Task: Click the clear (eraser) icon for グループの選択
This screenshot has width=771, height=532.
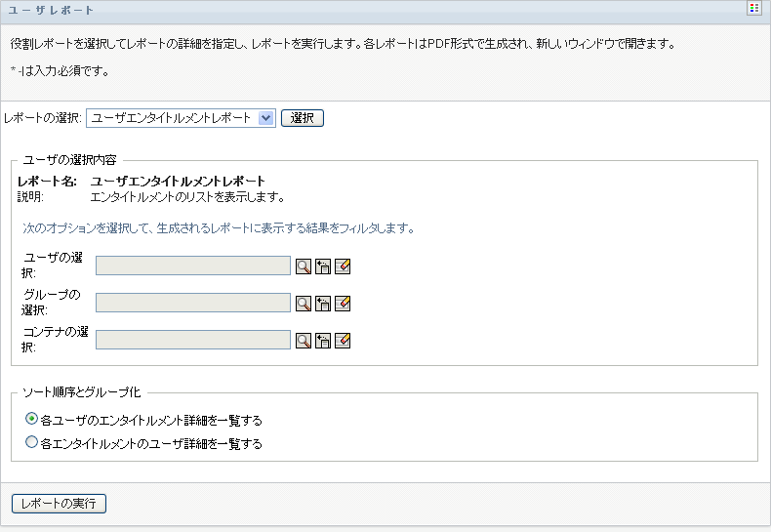Action: 343,304
